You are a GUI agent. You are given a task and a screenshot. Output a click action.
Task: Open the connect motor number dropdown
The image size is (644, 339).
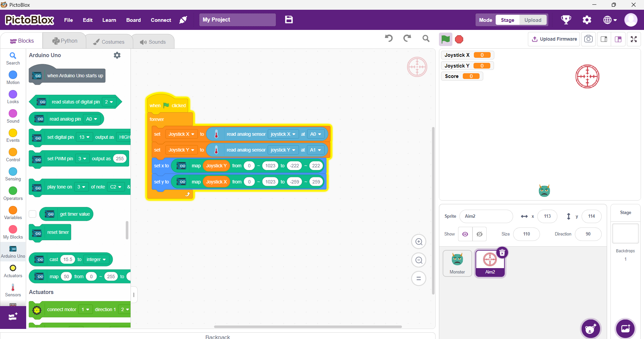(x=85, y=309)
